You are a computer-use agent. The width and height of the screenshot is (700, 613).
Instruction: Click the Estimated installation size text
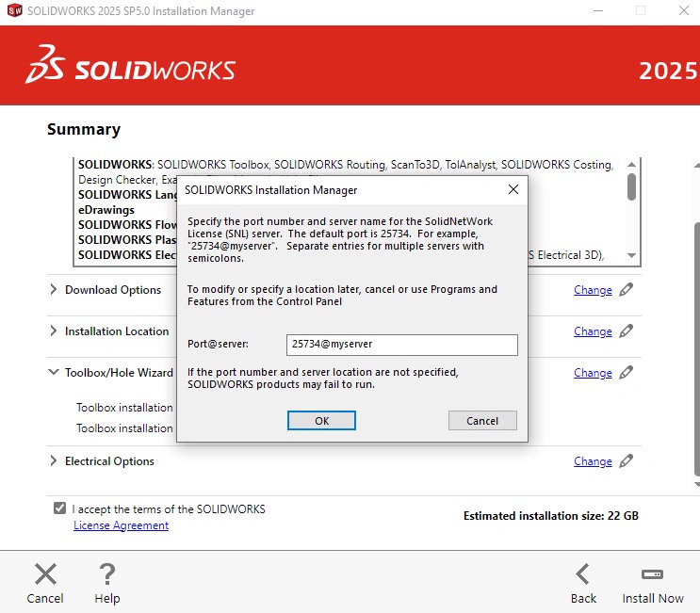pos(551,516)
